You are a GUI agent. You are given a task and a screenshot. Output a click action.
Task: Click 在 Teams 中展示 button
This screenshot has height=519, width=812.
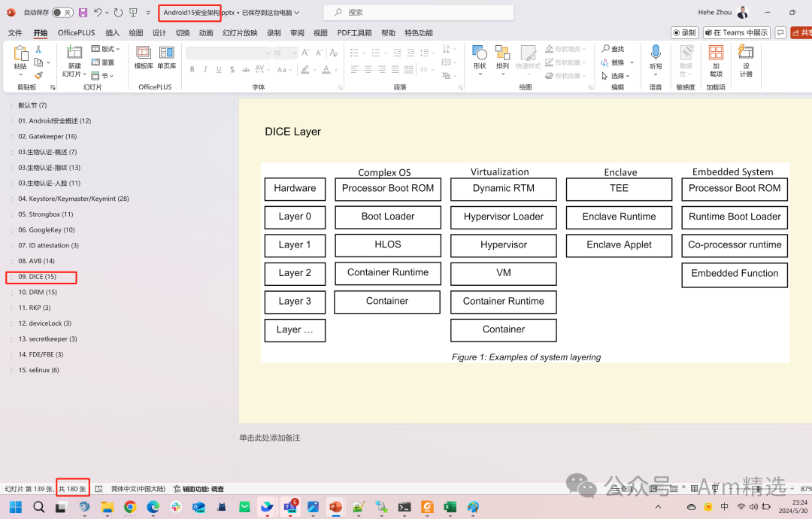click(x=737, y=33)
